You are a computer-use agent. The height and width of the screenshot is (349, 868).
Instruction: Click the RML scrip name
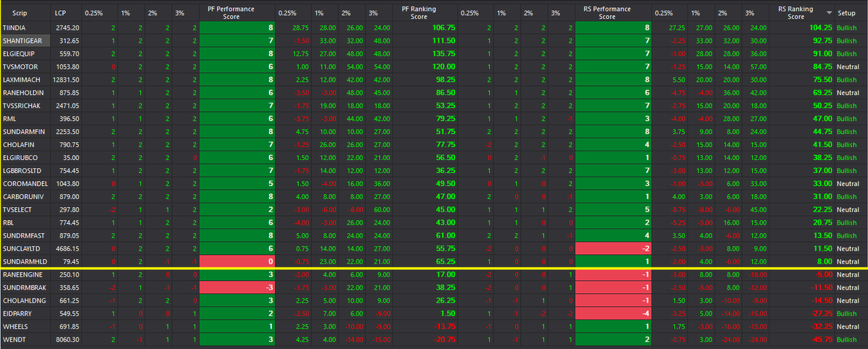(9, 118)
